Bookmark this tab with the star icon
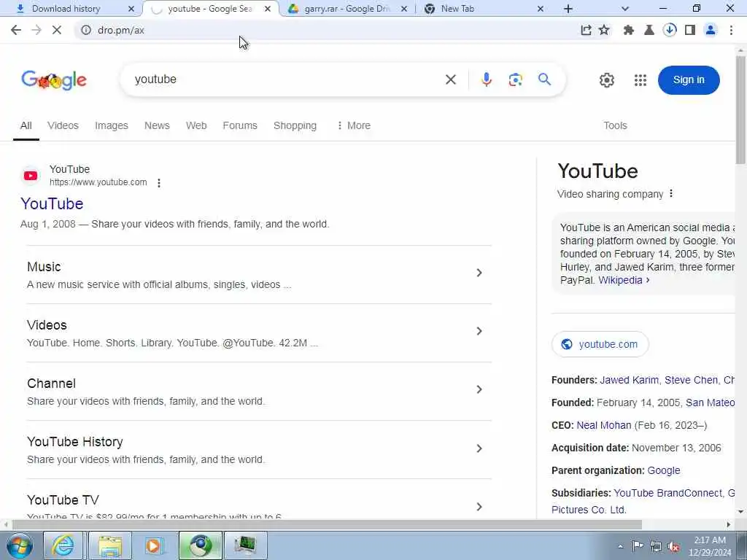Viewport: 747px width, 560px height. click(x=604, y=30)
